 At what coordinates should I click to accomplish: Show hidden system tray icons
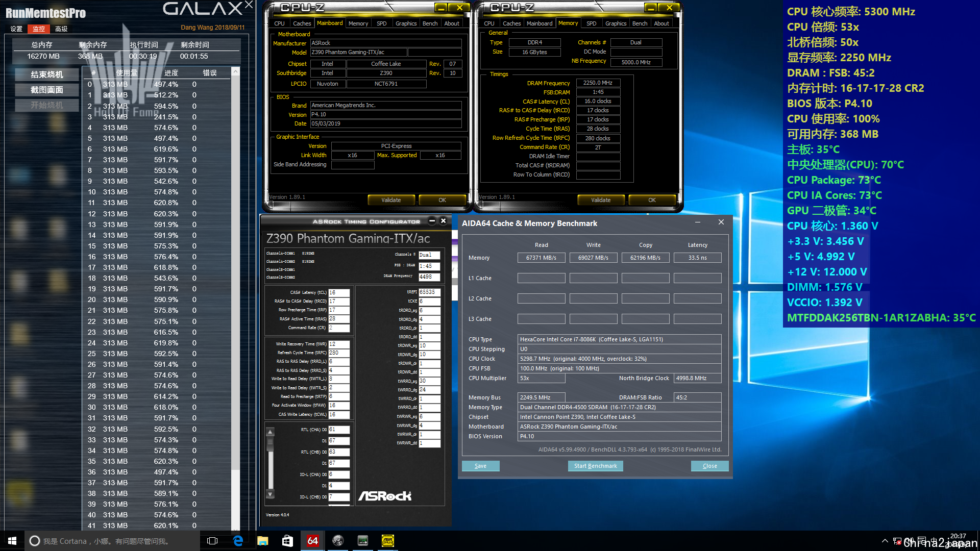coord(885,541)
